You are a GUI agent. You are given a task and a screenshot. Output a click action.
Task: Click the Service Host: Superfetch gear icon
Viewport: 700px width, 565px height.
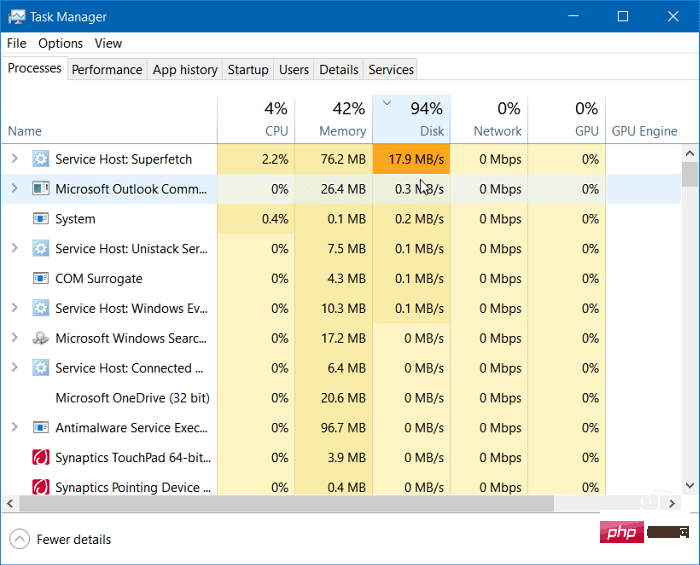tap(41, 159)
